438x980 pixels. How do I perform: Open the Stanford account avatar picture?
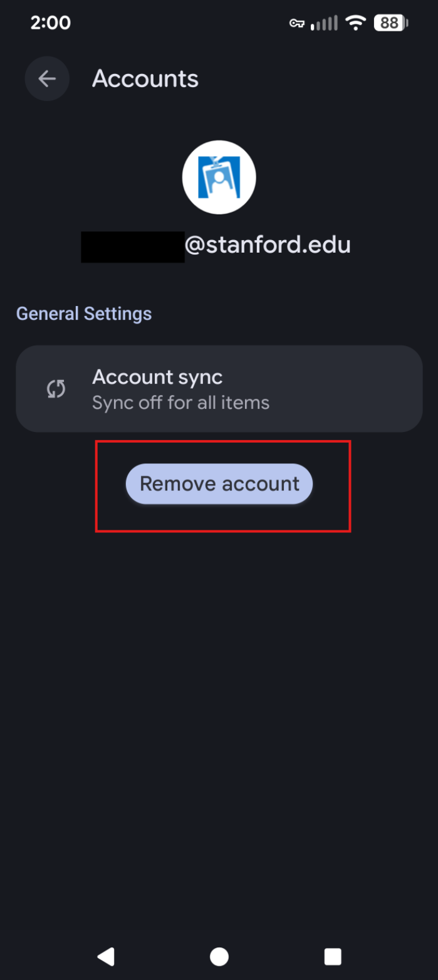tap(219, 177)
